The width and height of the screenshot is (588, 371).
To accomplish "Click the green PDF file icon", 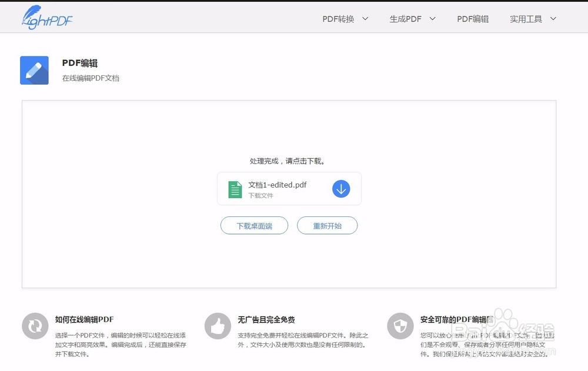I will click(x=235, y=188).
